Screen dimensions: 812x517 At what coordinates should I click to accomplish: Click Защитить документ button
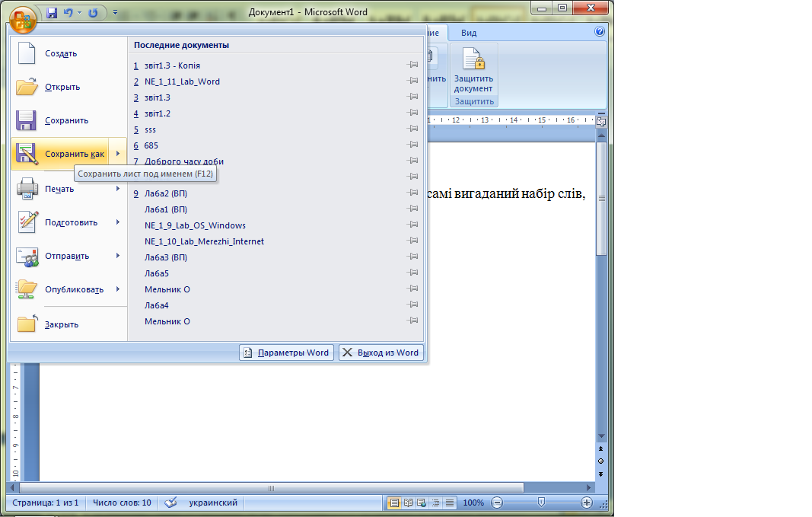tap(474, 70)
